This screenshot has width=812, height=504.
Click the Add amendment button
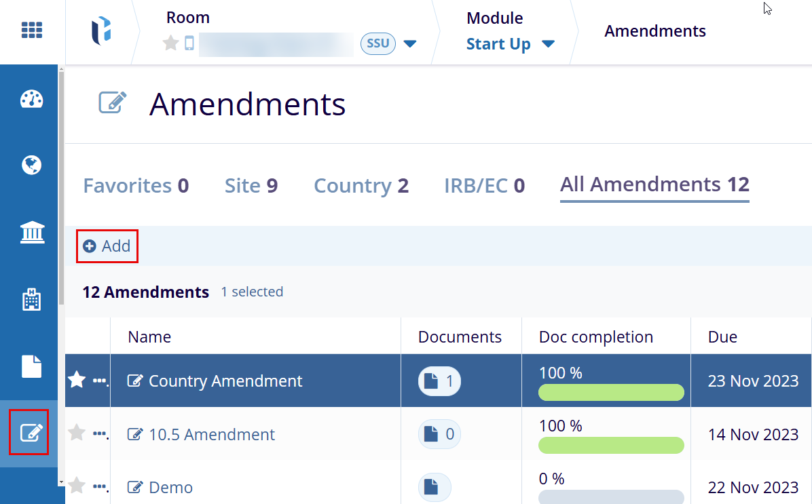(107, 246)
